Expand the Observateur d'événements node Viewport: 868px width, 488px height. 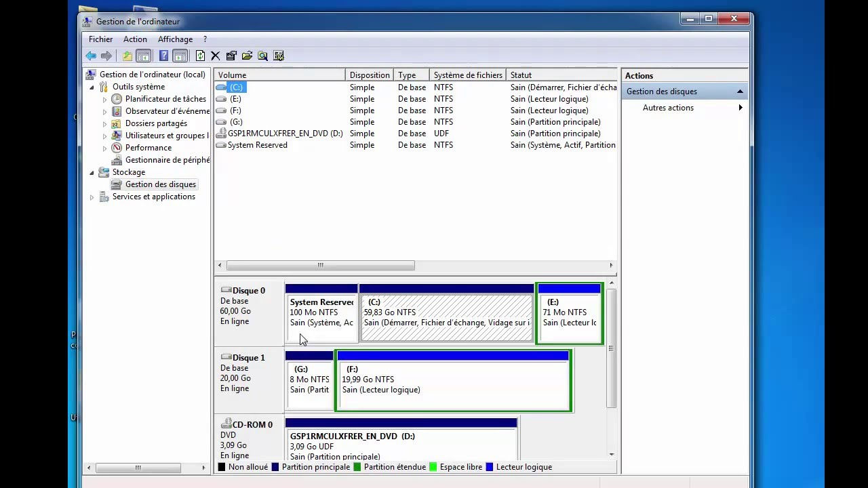104,111
